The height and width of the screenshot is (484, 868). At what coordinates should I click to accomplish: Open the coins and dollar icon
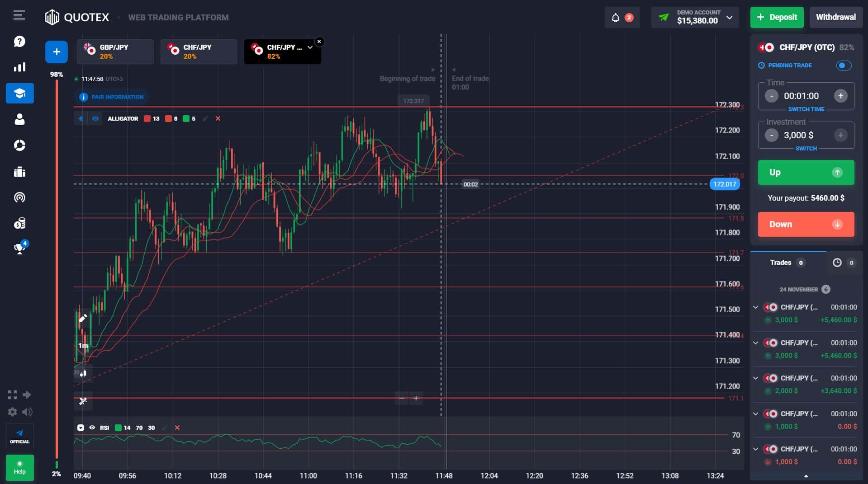[x=19, y=223]
